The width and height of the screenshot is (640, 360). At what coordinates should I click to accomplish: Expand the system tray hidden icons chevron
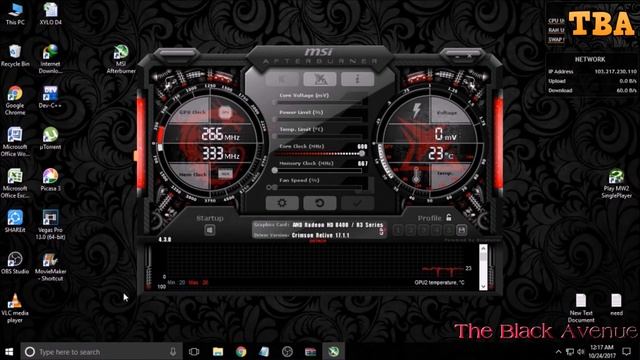click(558, 351)
